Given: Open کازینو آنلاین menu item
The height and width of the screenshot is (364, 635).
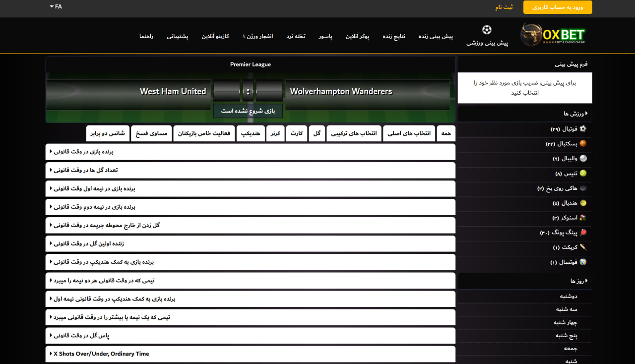Looking at the screenshot, I should coord(215,36).
